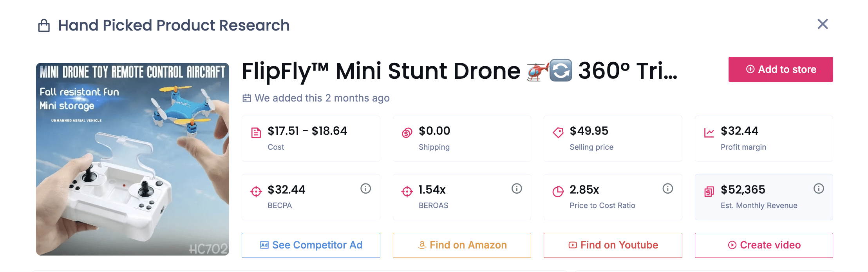868x272 pixels.
Task: Click Find on Amazon
Action: pos(462,245)
